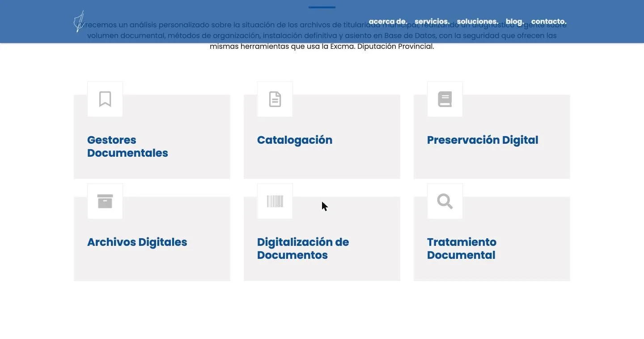Click the document icon above Catalogación
This screenshot has height=339, width=644.
tap(275, 99)
